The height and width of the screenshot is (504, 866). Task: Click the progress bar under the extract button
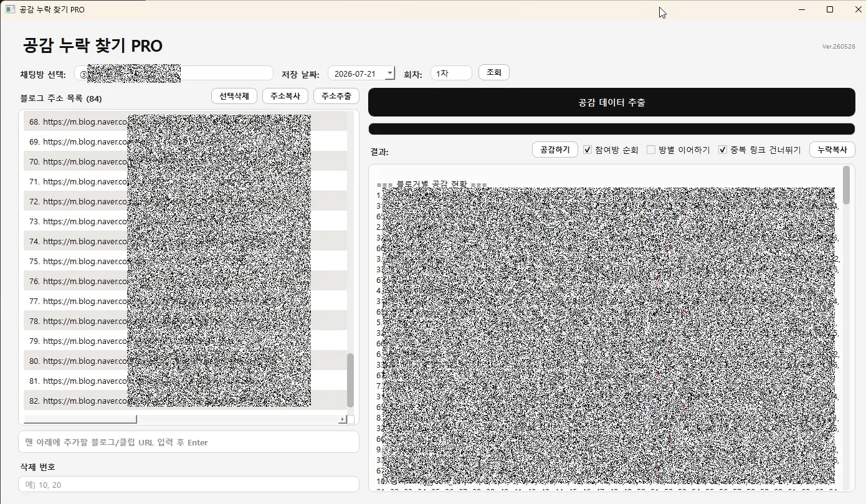click(611, 129)
